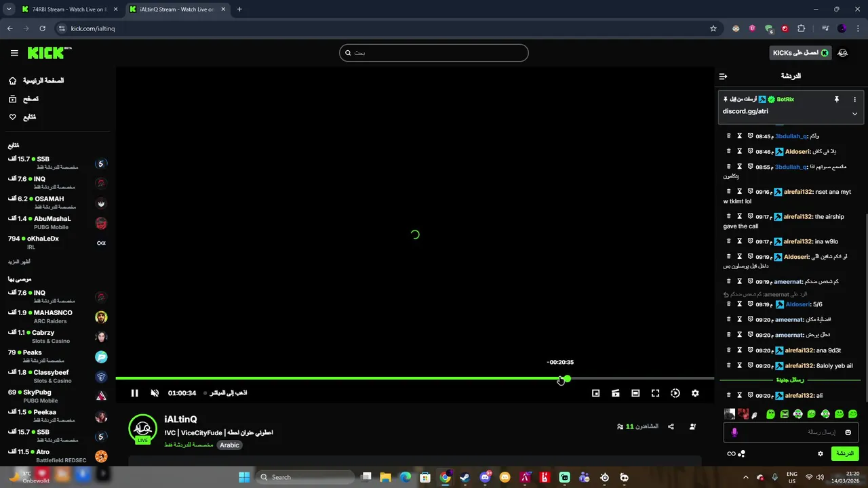Timeout Aldoseri on 08:46 message

click(x=739, y=151)
